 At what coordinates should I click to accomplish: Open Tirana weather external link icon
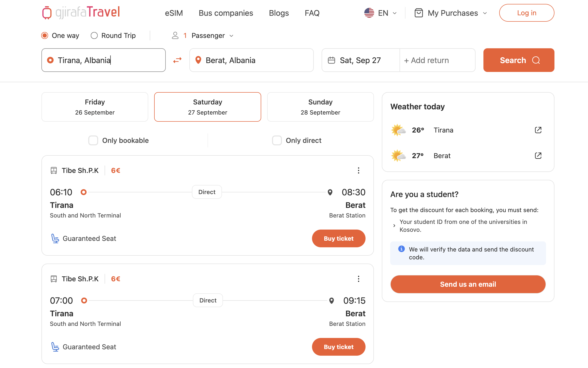(x=538, y=130)
